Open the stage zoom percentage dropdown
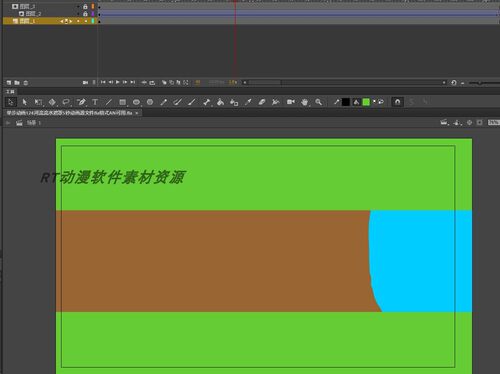Screen dimensions: 500x374 click(494, 123)
